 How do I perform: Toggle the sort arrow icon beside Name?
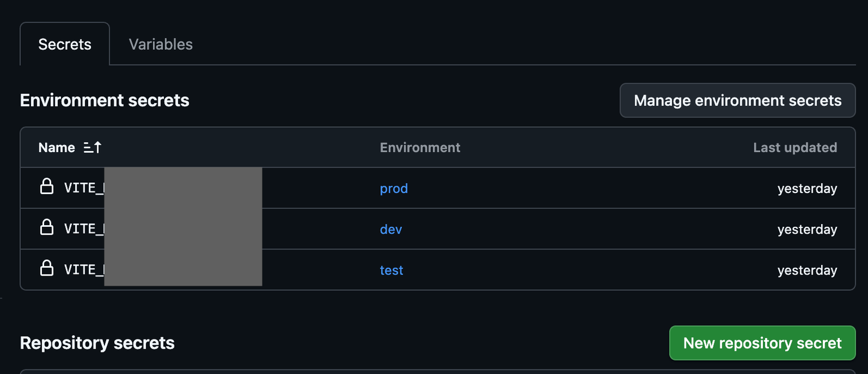(93, 147)
